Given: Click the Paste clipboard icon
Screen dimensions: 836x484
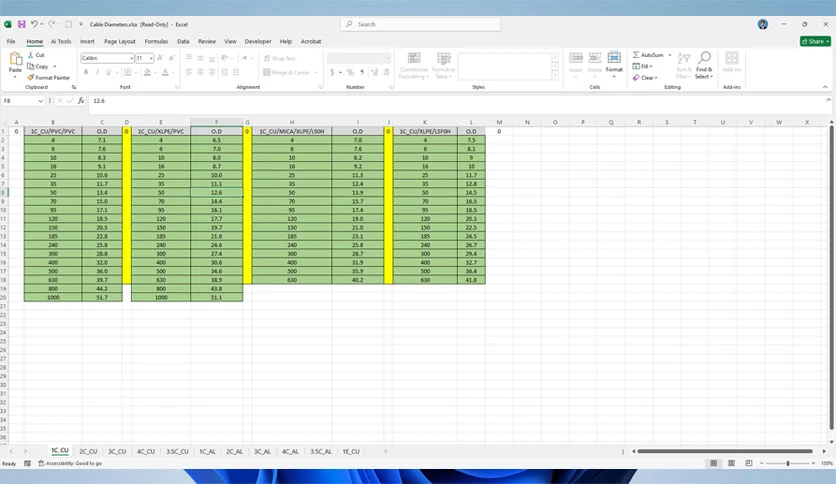Looking at the screenshot, I should pyautogui.click(x=15, y=59).
